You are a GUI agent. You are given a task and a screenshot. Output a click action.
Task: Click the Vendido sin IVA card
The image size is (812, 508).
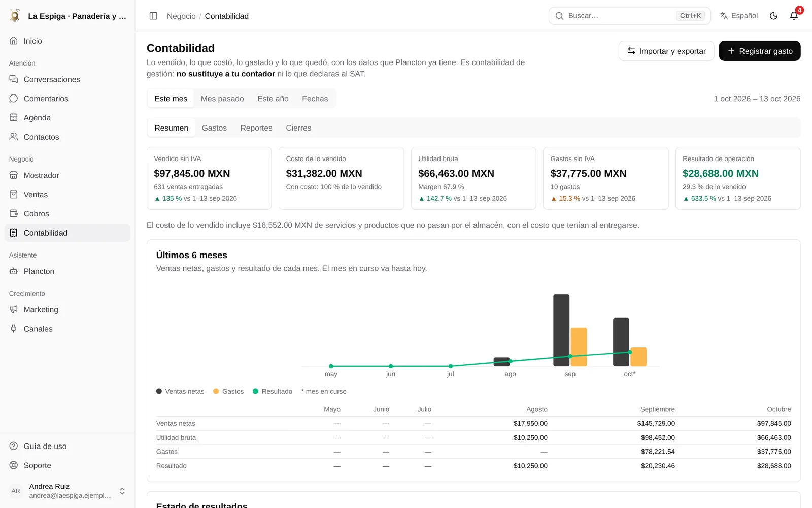[209, 178]
